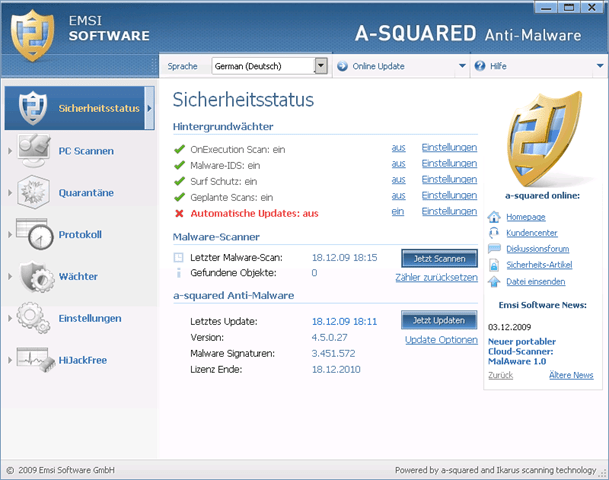Click the Datei einsenden upload arrow icon
609x480 pixels.
pos(494,281)
